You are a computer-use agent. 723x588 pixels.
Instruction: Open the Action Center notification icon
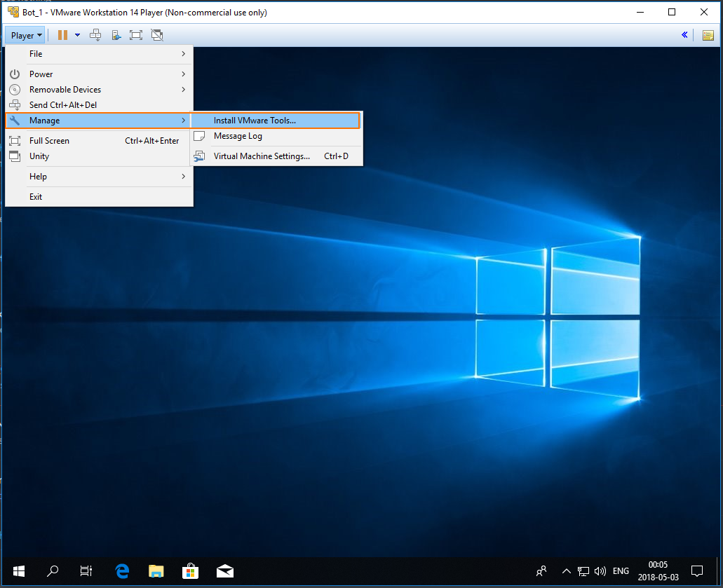(x=697, y=571)
